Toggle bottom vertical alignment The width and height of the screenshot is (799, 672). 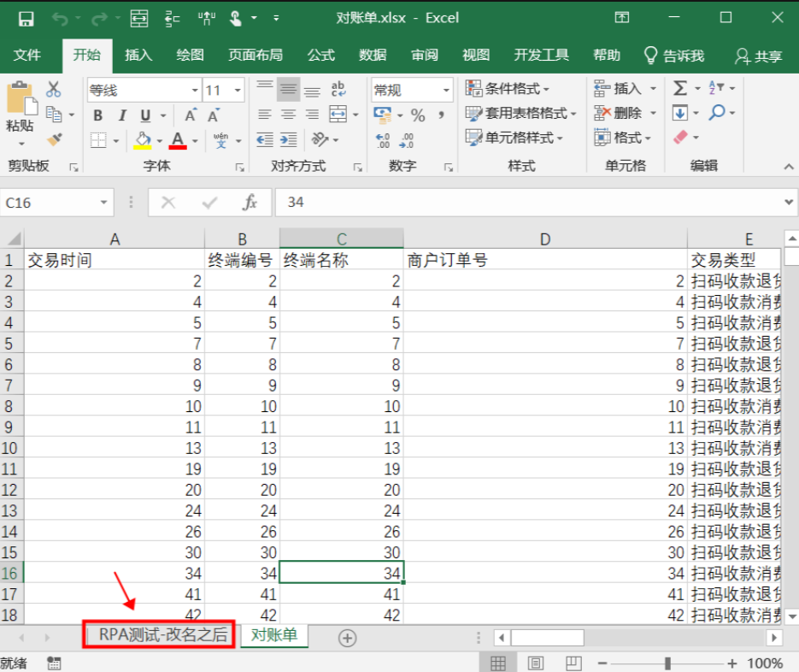(312, 90)
